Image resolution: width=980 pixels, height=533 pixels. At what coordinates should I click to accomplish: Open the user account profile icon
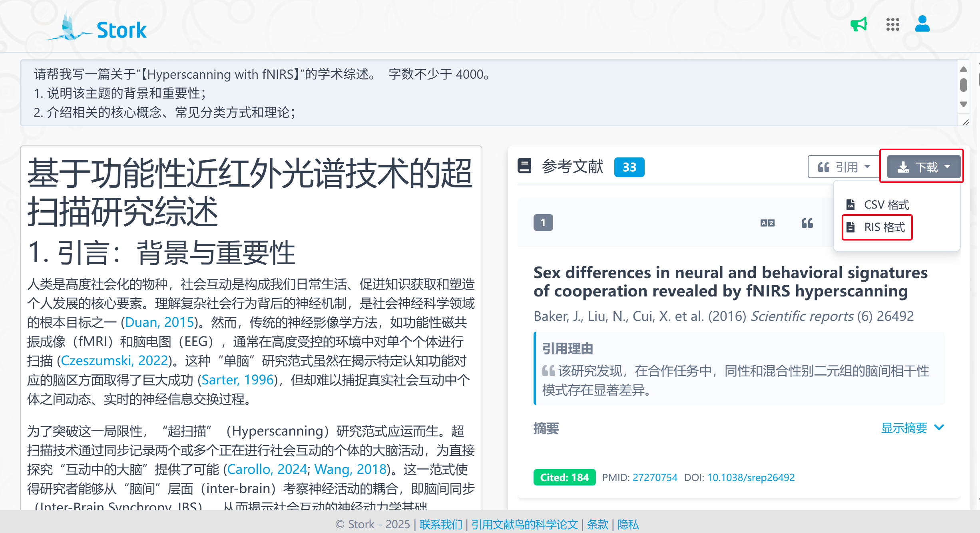pyautogui.click(x=922, y=24)
